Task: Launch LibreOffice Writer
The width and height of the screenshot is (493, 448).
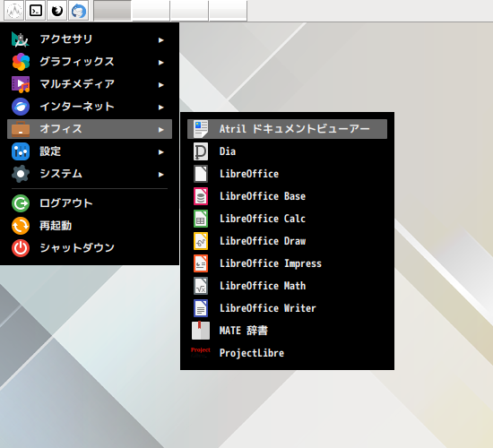Action: tap(287, 308)
